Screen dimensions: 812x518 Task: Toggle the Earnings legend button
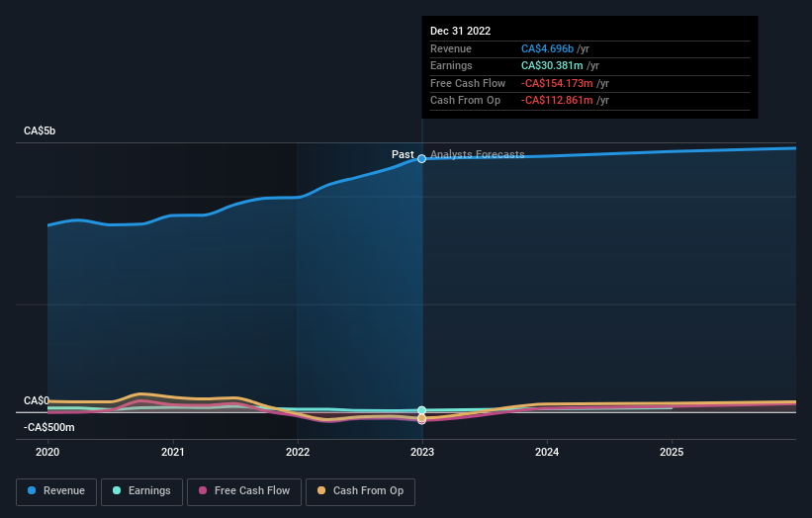(141, 491)
